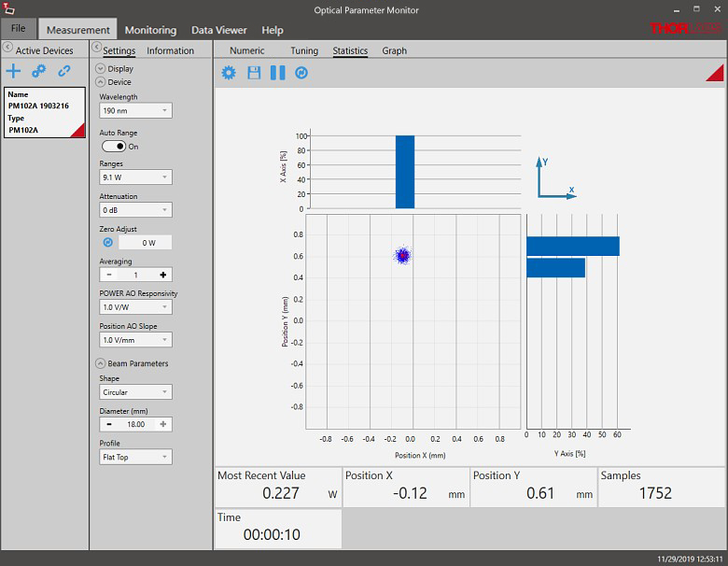The image size is (728, 566).
Task: Toggle the Auto Range switch
Action: point(113,147)
